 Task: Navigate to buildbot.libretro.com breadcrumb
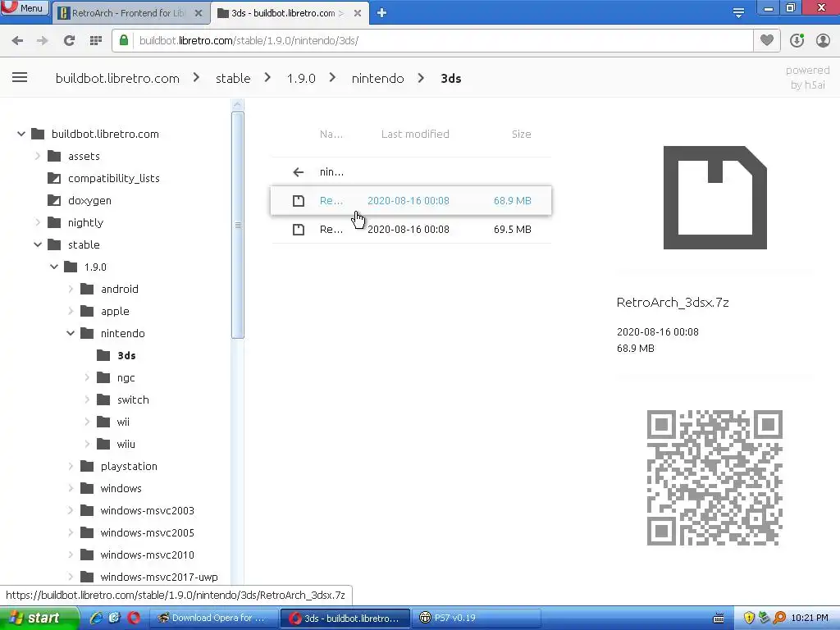[117, 78]
